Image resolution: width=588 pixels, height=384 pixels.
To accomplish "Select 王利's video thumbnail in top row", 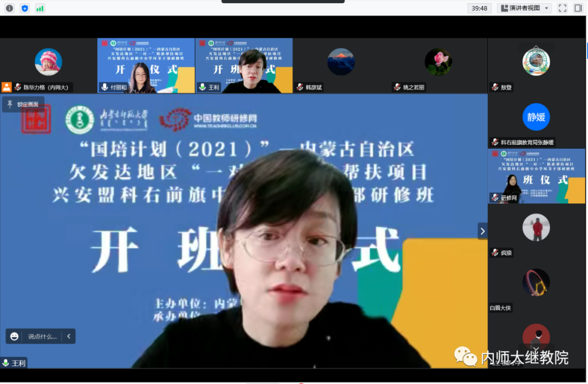I will (244, 65).
